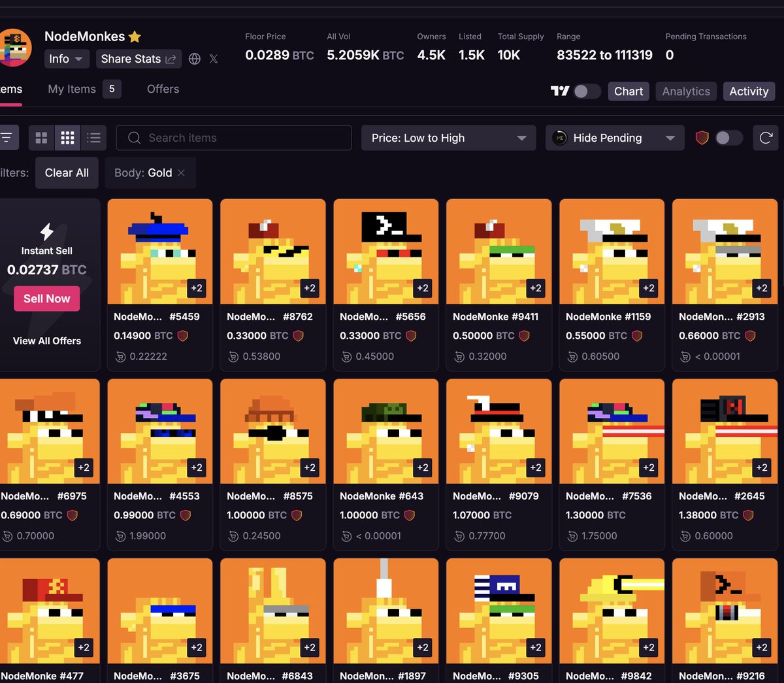The height and width of the screenshot is (683, 784).
Task: Open NodeMonke #5459 thumbnail
Action: point(160,251)
